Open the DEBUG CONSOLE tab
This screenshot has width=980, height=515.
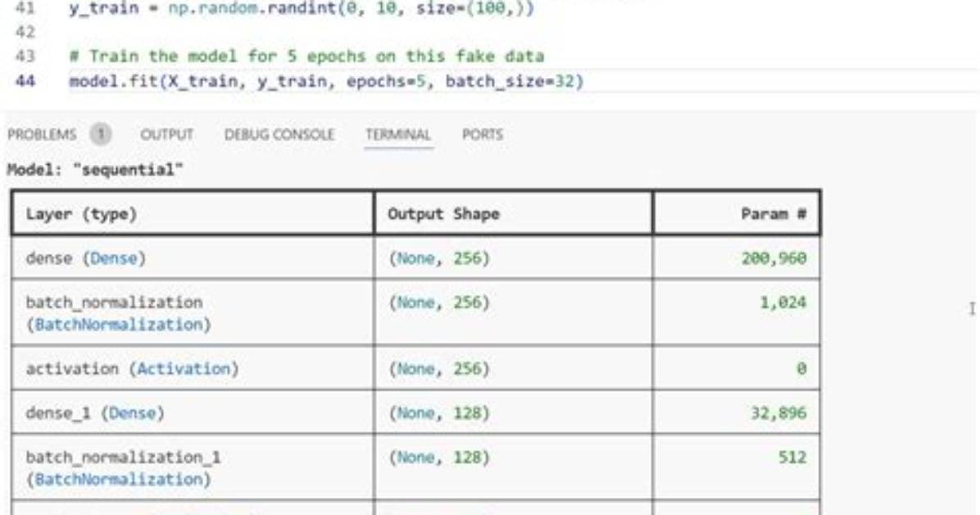pos(279,134)
